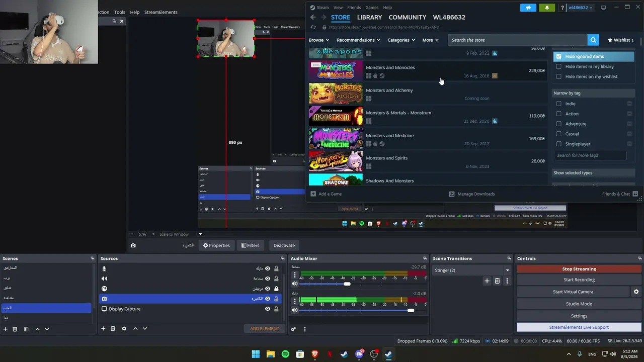The width and height of the screenshot is (644, 362).
Task: Open scene filters in Scenes toolbar
Action: [26, 329]
